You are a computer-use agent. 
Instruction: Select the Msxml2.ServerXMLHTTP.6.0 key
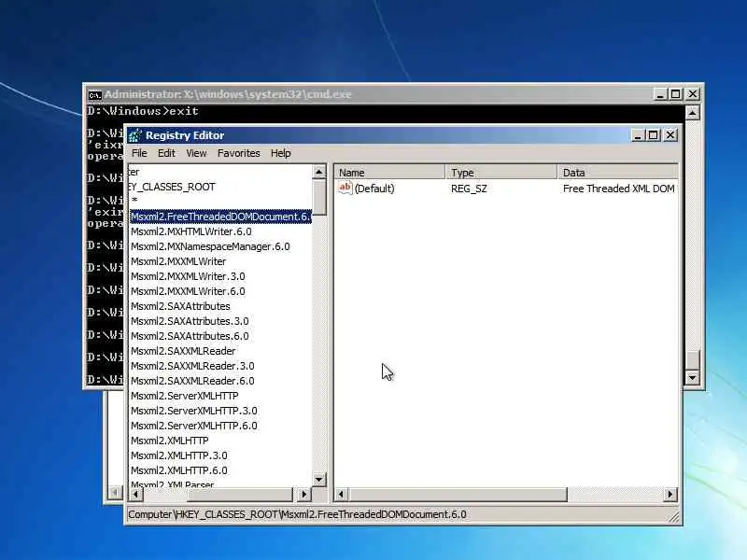pyautogui.click(x=194, y=426)
